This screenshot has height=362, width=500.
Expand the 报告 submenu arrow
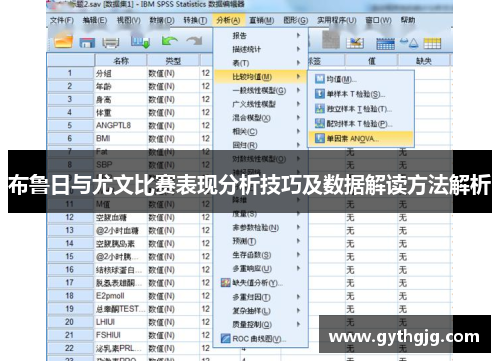298,35
